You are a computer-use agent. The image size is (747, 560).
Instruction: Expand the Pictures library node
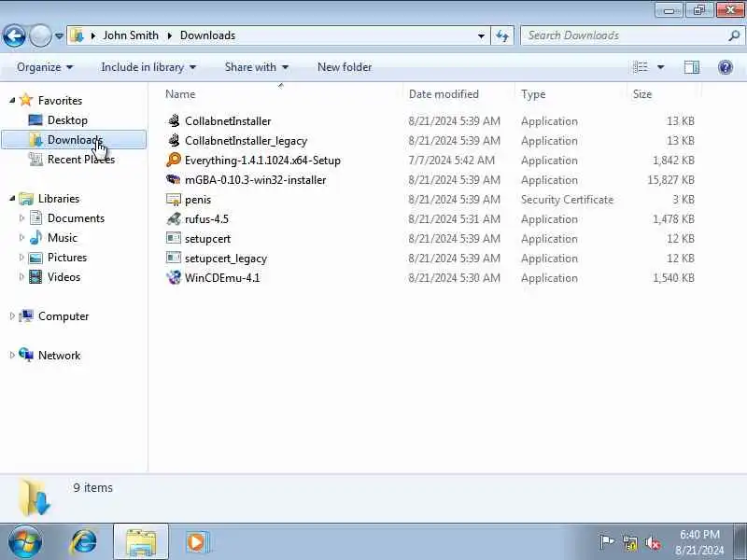point(21,258)
